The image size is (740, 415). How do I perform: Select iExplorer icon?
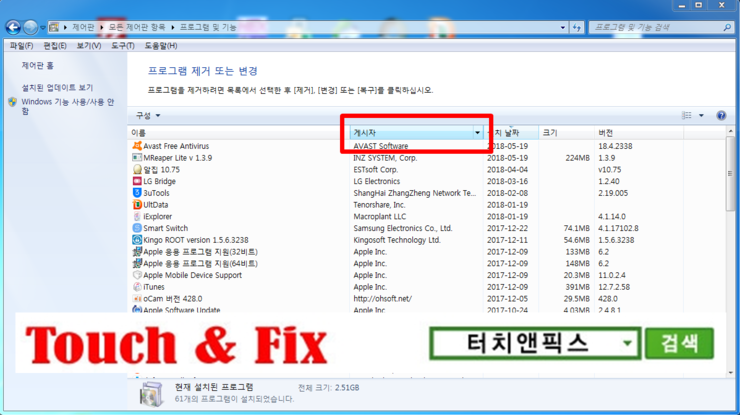coord(137,217)
